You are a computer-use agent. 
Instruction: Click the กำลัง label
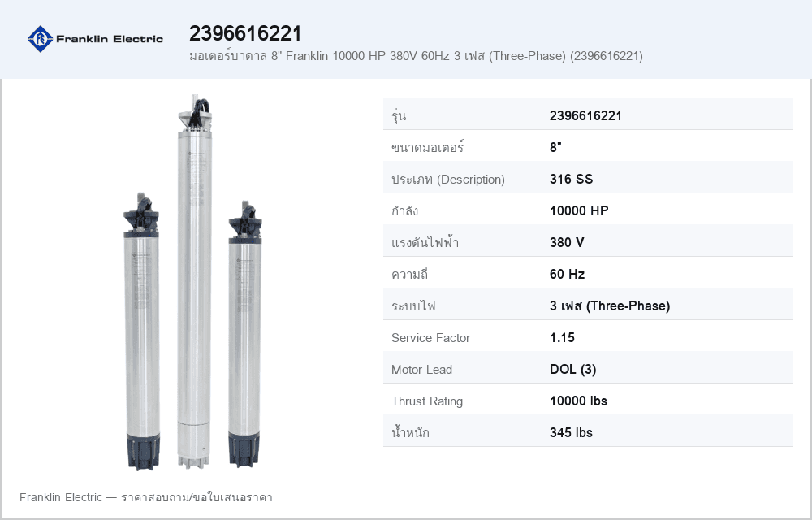405,210
